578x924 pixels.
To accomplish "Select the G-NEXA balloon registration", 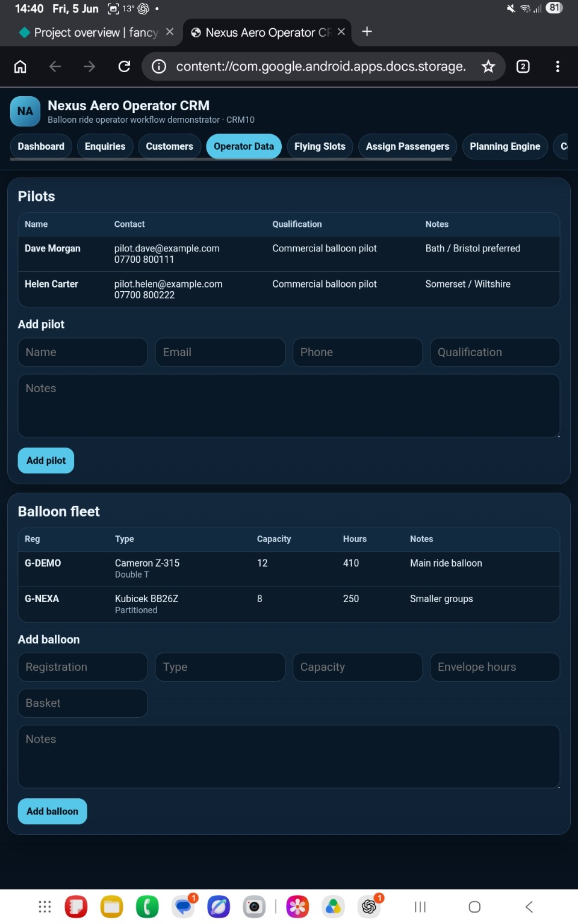I will point(42,599).
